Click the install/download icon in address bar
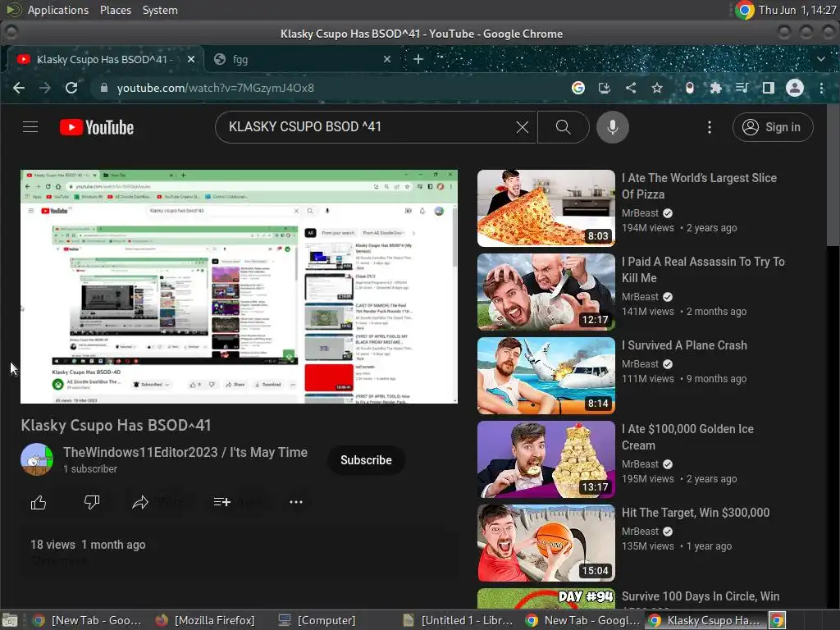840x630 pixels. pos(605,88)
